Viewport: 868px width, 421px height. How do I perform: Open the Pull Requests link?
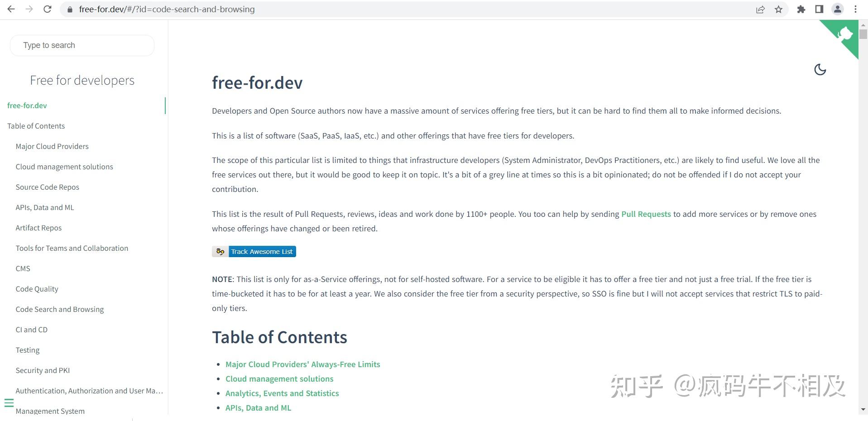coord(646,214)
